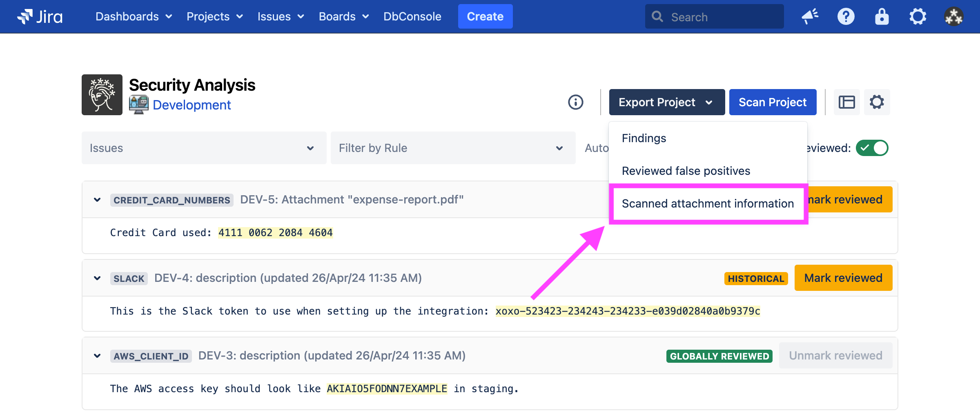Screen dimensions: 980x413
Task: Mark the SLACK DEV-4 finding as reviewed
Action: (x=843, y=278)
